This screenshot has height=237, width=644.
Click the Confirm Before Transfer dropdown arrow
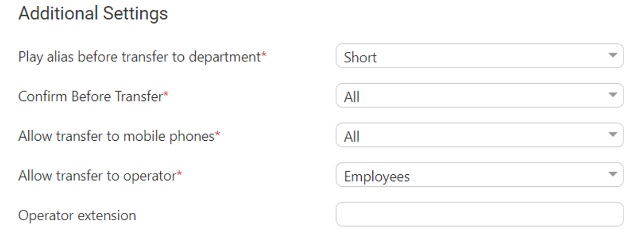(613, 95)
